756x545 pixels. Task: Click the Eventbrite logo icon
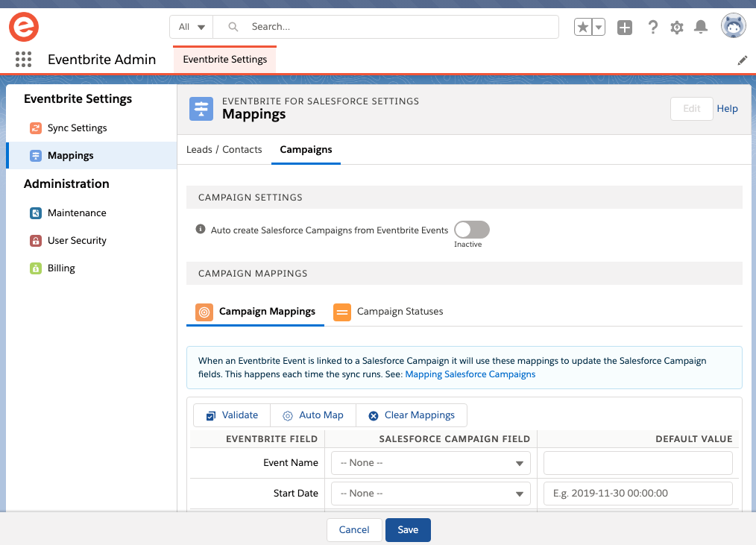pyautogui.click(x=24, y=27)
